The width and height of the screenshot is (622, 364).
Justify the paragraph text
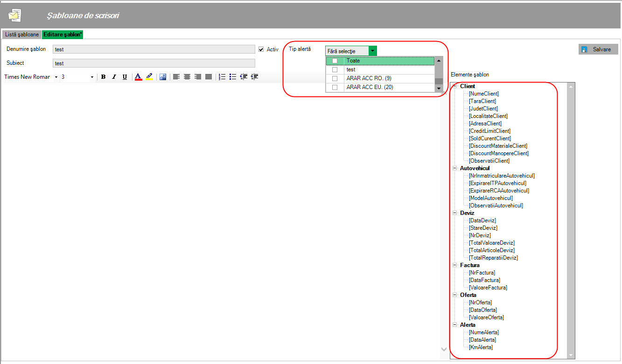(x=209, y=77)
